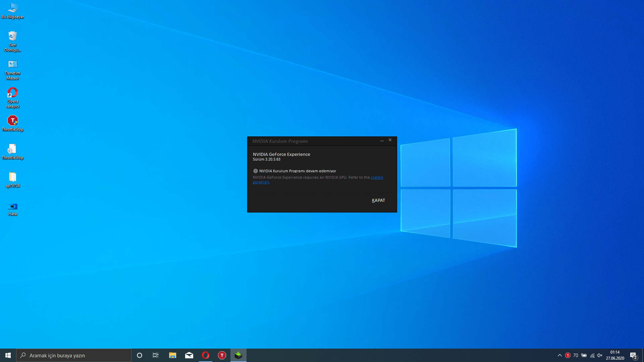This screenshot has width=644, height=362.
Task: Select the red ThrottleStop desktop icon
Action: pyautogui.click(x=13, y=122)
